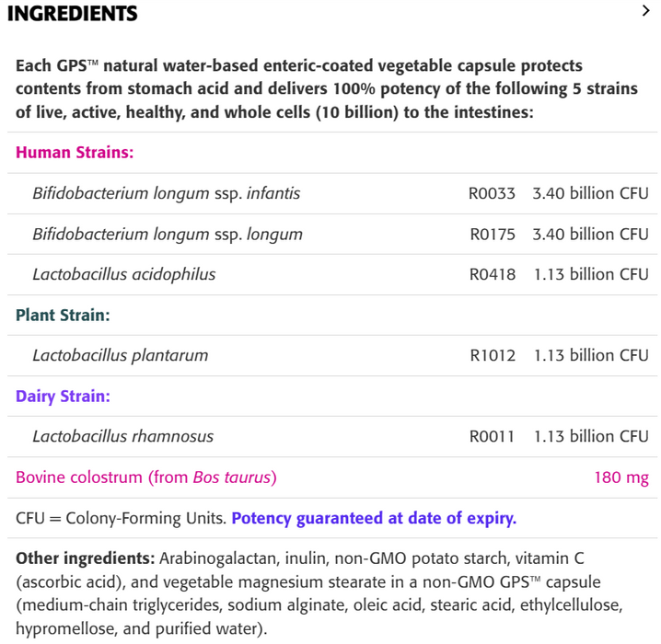Click strain code R1012
The width and height of the screenshot is (661, 644).
pyautogui.click(x=493, y=355)
